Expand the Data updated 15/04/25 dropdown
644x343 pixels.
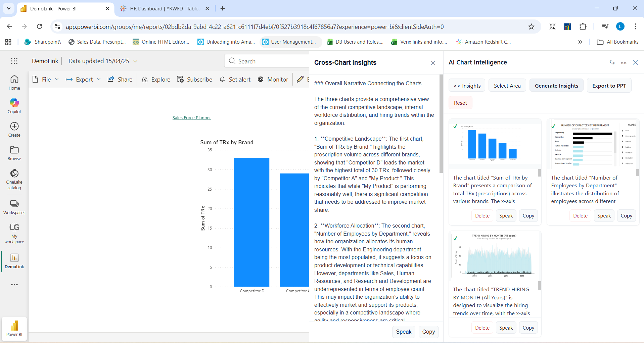click(x=136, y=61)
